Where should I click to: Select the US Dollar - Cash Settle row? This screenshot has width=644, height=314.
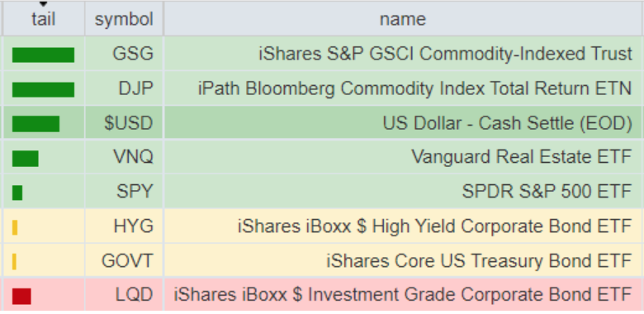(x=323, y=122)
